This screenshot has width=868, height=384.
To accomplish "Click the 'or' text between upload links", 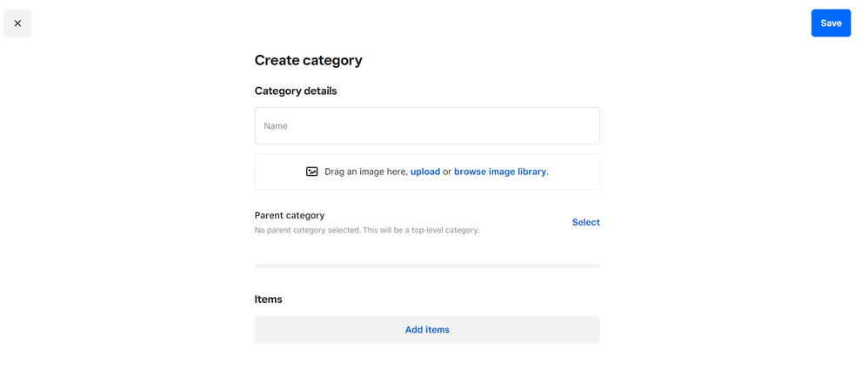I will (x=447, y=172).
